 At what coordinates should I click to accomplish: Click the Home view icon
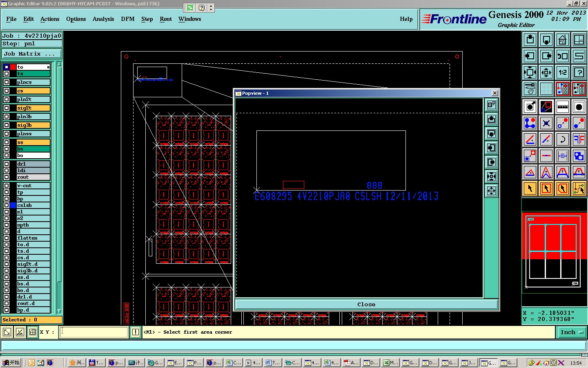click(x=563, y=40)
